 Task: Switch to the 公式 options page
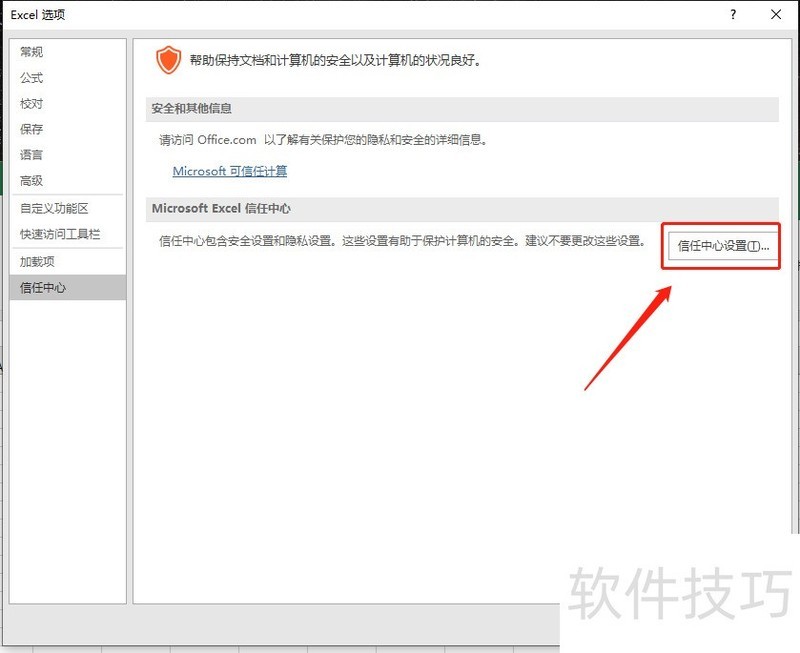click(32, 78)
